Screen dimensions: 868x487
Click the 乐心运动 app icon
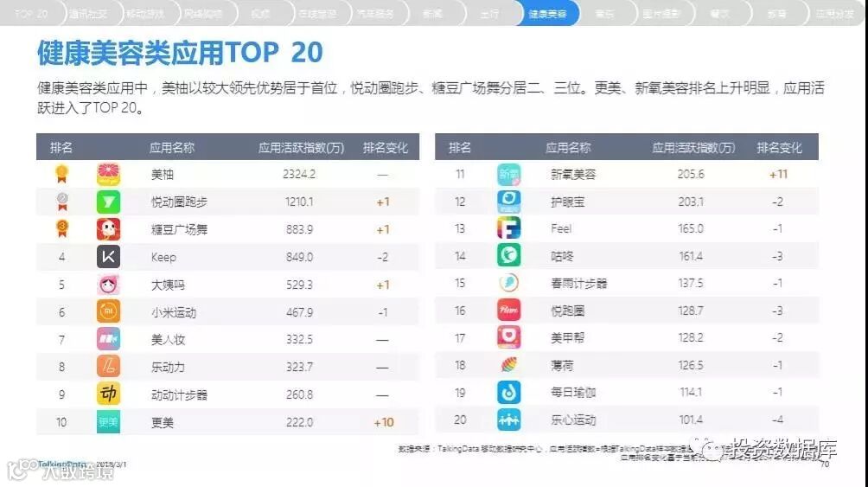(x=508, y=420)
